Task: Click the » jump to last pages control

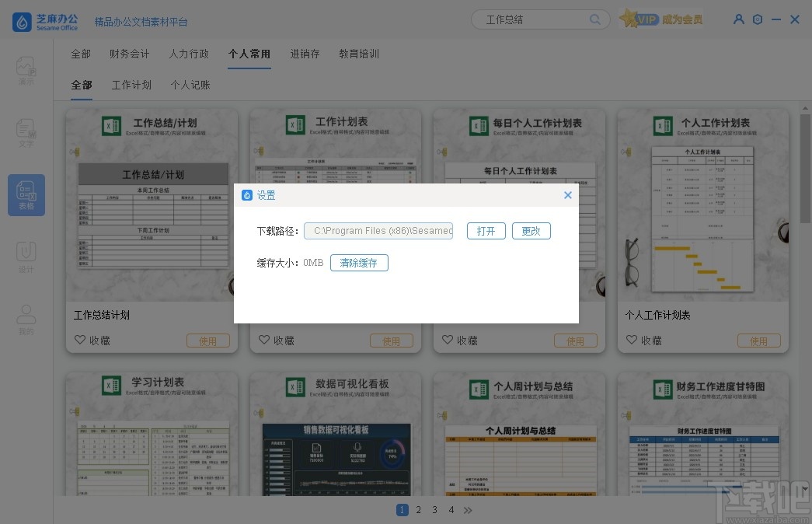Action: (x=468, y=510)
